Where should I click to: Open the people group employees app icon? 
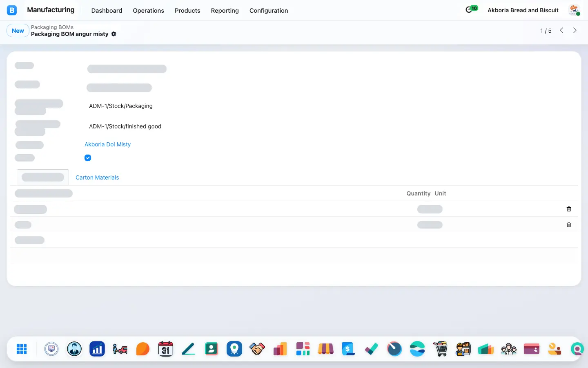[509, 349]
